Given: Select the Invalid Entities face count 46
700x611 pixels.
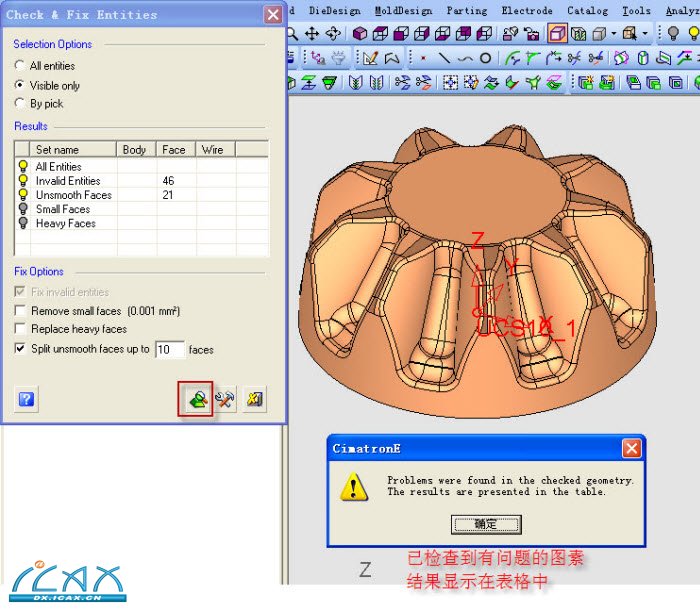Looking at the screenshot, I should click(168, 181).
